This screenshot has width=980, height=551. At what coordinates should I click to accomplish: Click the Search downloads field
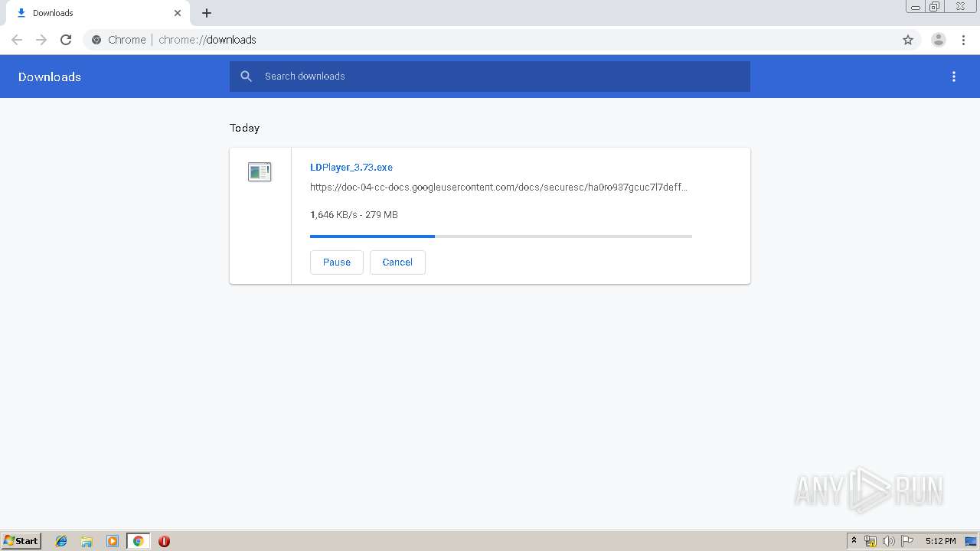[x=490, y=77]
